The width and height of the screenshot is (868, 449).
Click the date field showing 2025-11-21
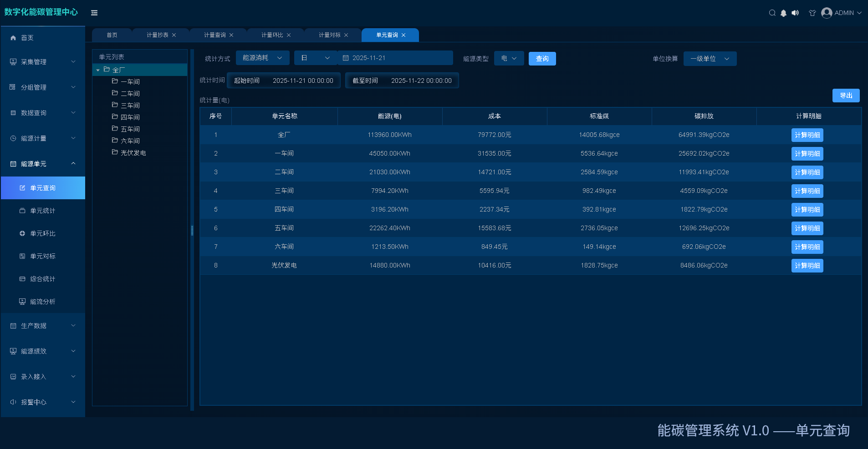click(x=395, y=58)
